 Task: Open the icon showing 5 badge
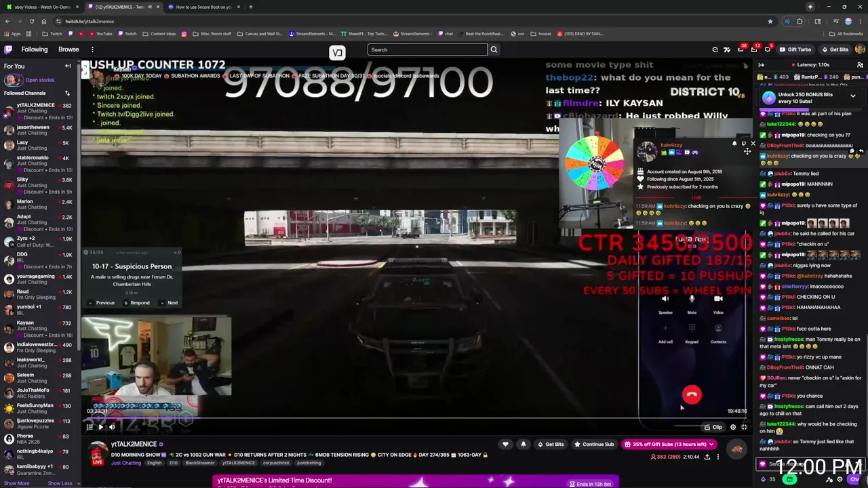[768, 49]
